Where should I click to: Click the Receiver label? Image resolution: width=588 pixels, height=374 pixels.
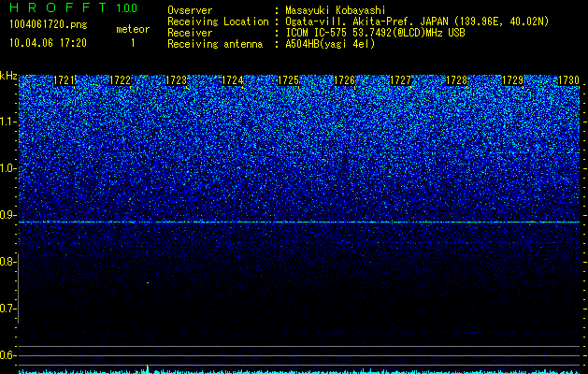click(190, 33)
